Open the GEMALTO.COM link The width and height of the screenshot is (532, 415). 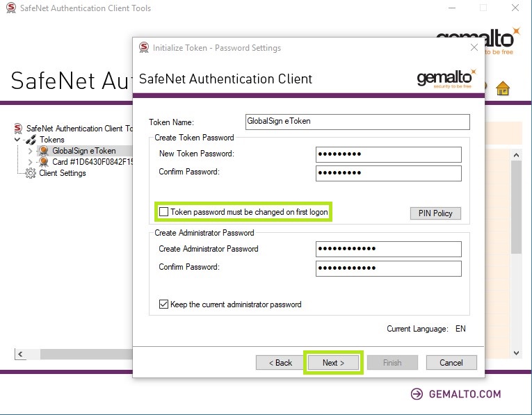(x=465, y=394)
